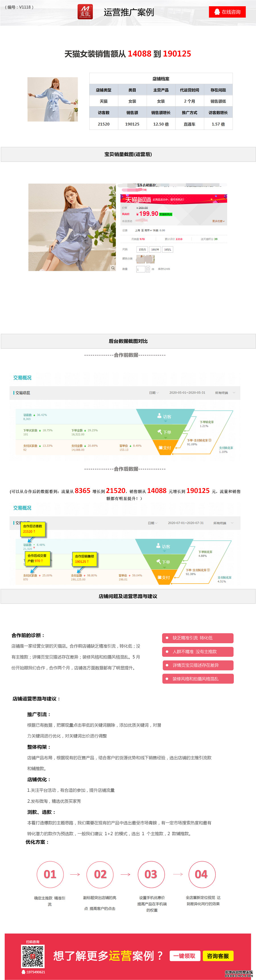Click the 人群不精准 没有主推款 red pill
Image resolution: width=256 pixels, height=980 pixels.
(x=198, y=652)
